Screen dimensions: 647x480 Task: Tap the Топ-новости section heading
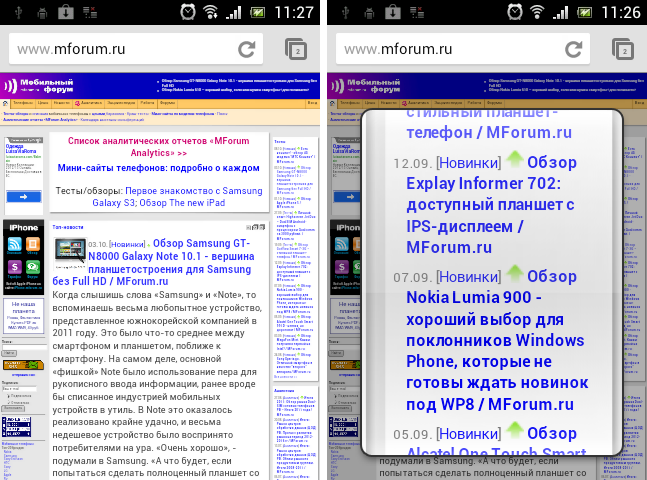point(68,227)
